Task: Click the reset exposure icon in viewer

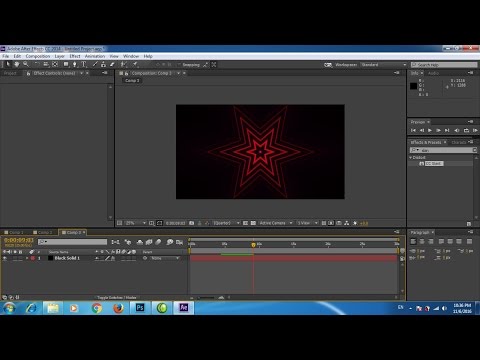Action: (355, 223)
